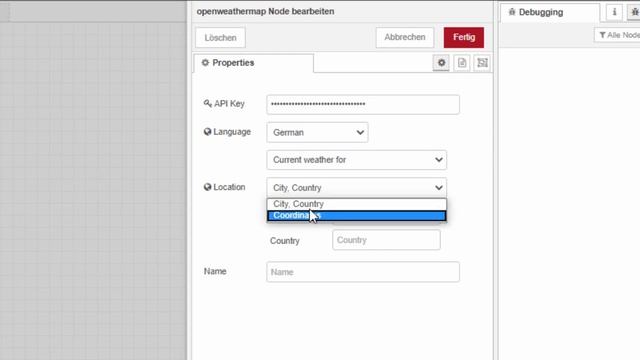Open the info sidebar tab icon
Viewport: 640px width, 360px height.
614,12
